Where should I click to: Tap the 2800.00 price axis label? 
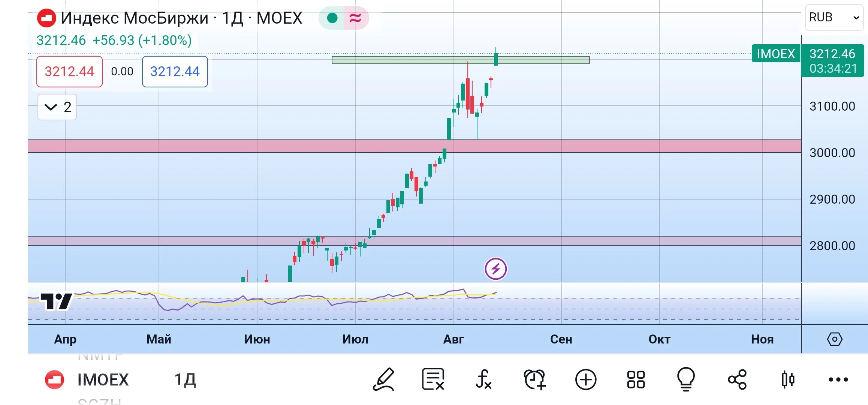click(832, 246)
